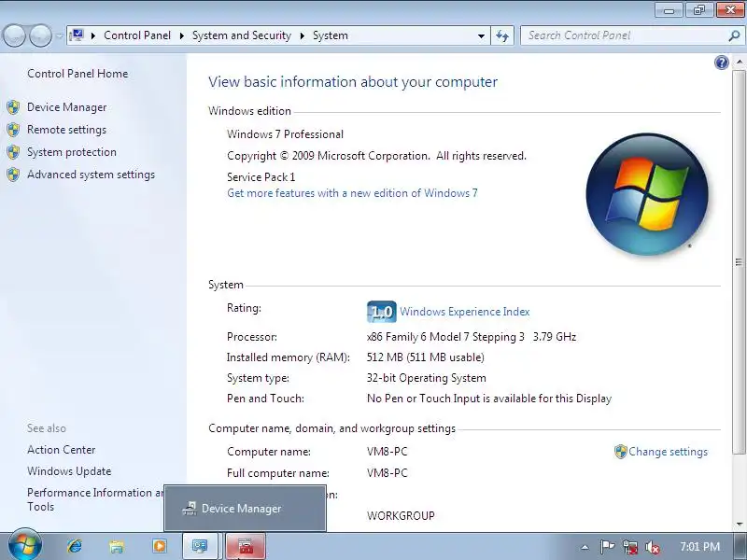
Task: Click the System control panel taskbar button
Action: [200, 546]
